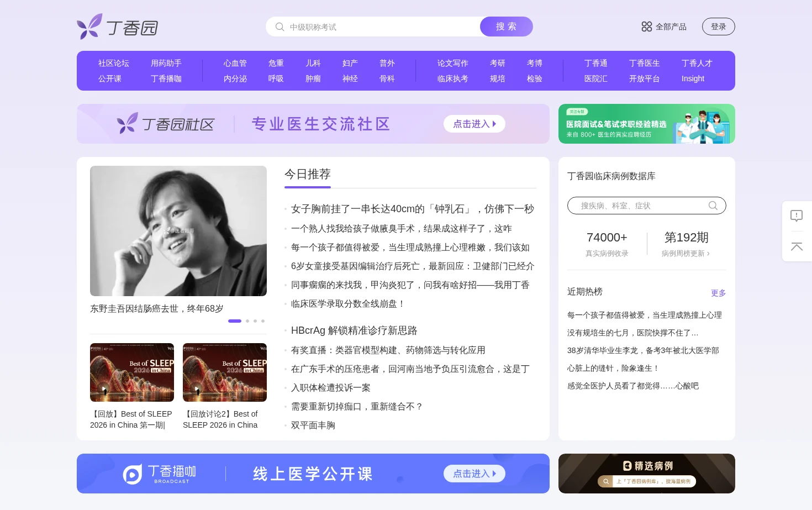Open the 全部产品 grid icon
Viewport: 812px width, 510px height.
[x=646, y=27]
